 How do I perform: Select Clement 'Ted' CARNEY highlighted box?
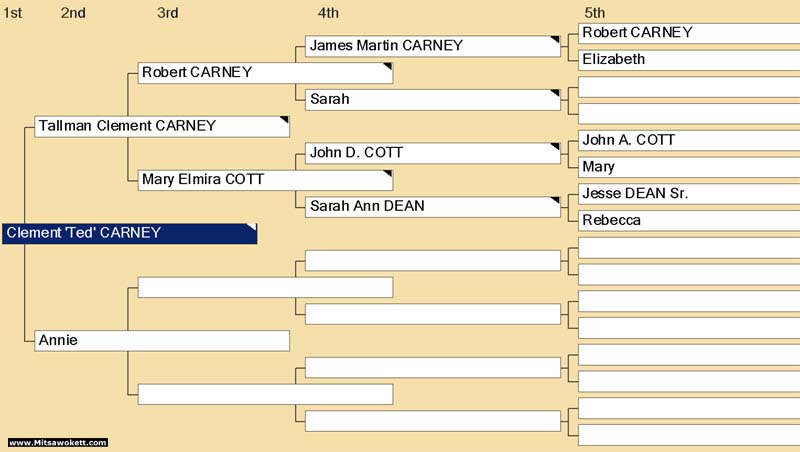(130, 233)
